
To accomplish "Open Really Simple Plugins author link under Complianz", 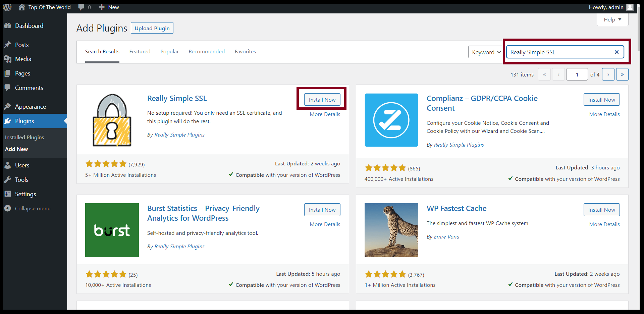I will [459, 145].
